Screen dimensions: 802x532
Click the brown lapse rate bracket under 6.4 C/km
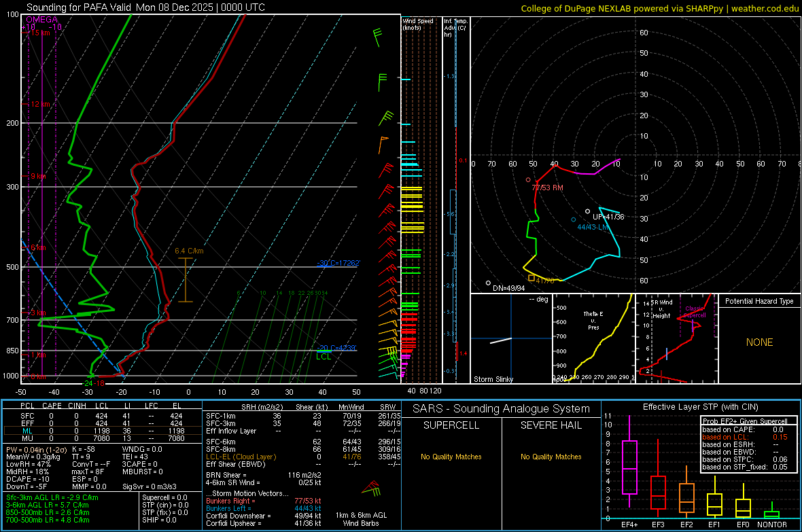click(185, 280)
